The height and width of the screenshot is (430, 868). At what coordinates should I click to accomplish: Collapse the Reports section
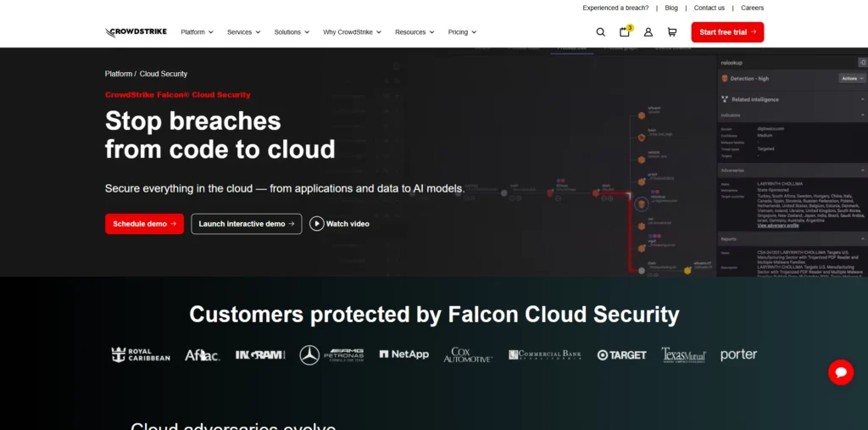862,239
